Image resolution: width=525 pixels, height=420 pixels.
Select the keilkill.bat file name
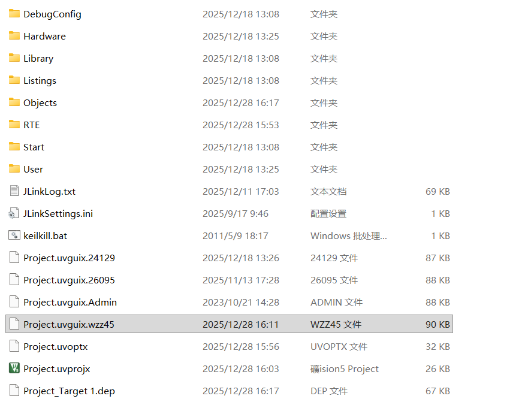[45, 235]
